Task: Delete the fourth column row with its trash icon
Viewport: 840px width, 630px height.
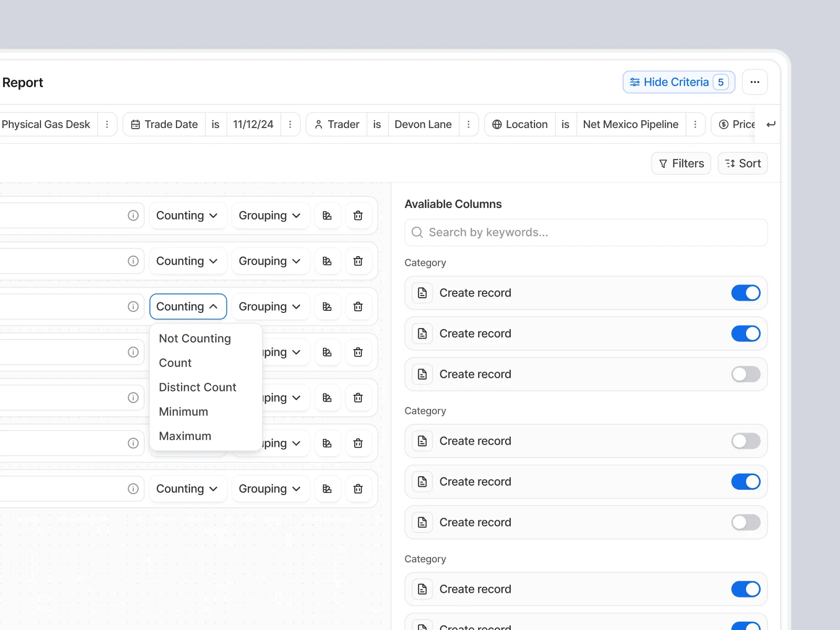Action: click(x=358, y=352)
